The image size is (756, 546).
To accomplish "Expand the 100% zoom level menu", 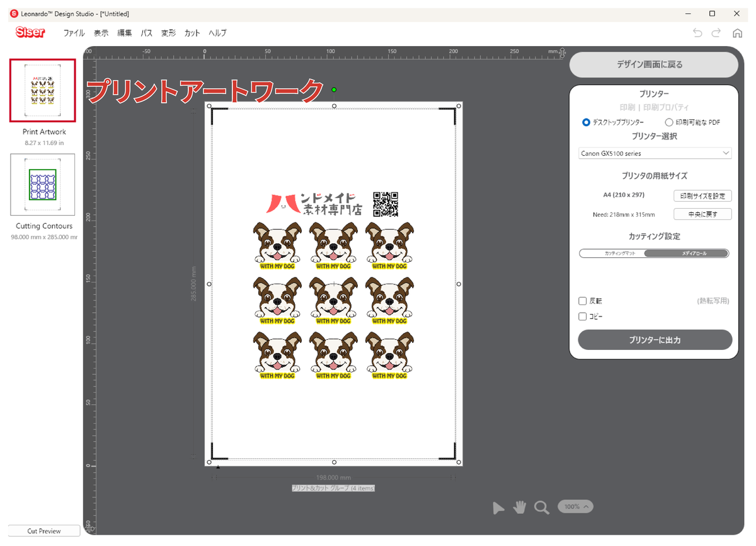I will coord(576,507).
